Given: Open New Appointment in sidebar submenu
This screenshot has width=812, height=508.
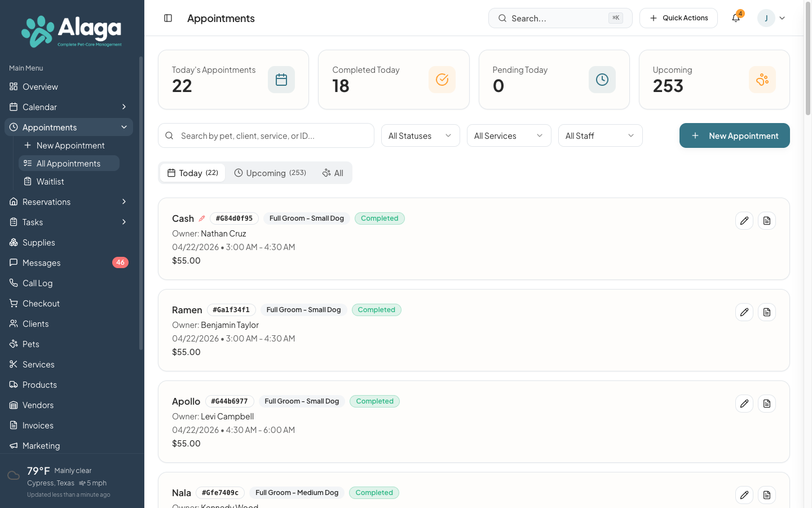Looking at the screenshot, I should click(x=69, y=145).
